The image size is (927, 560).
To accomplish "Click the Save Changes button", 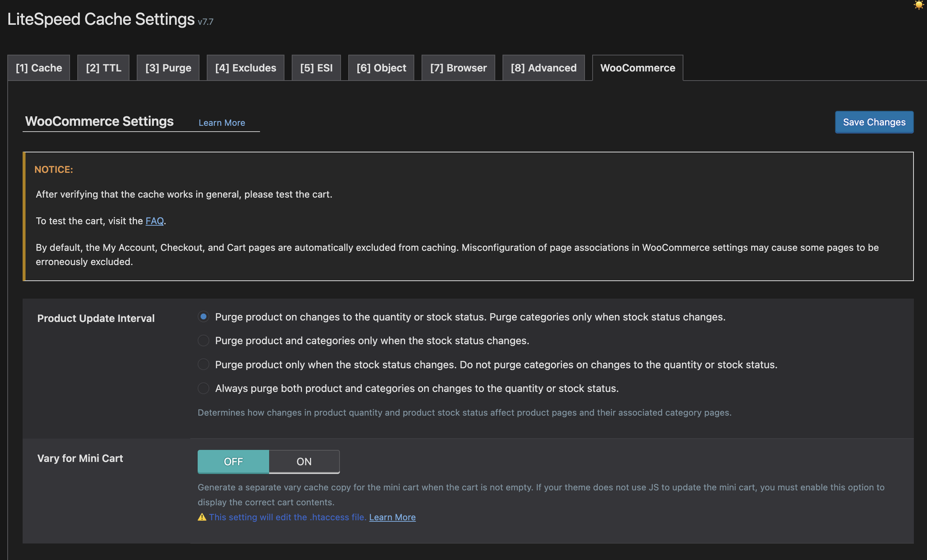I will click(874, 122).
